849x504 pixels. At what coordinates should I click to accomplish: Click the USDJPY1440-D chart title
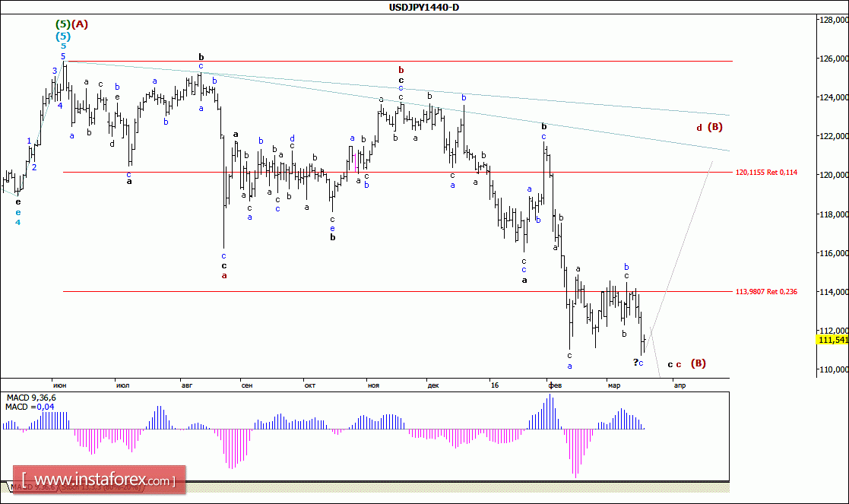point(424,7)
